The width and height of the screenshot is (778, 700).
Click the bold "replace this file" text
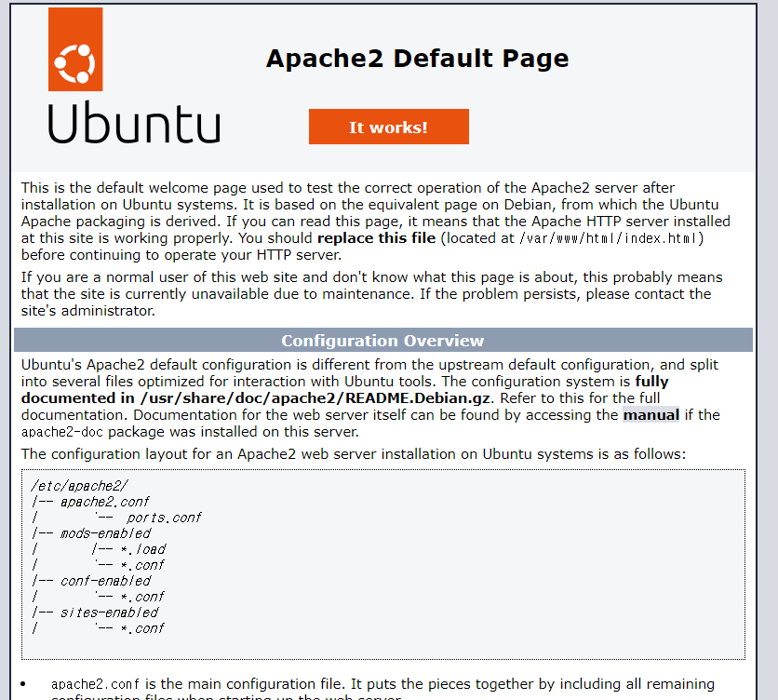(x=377, y=238)
